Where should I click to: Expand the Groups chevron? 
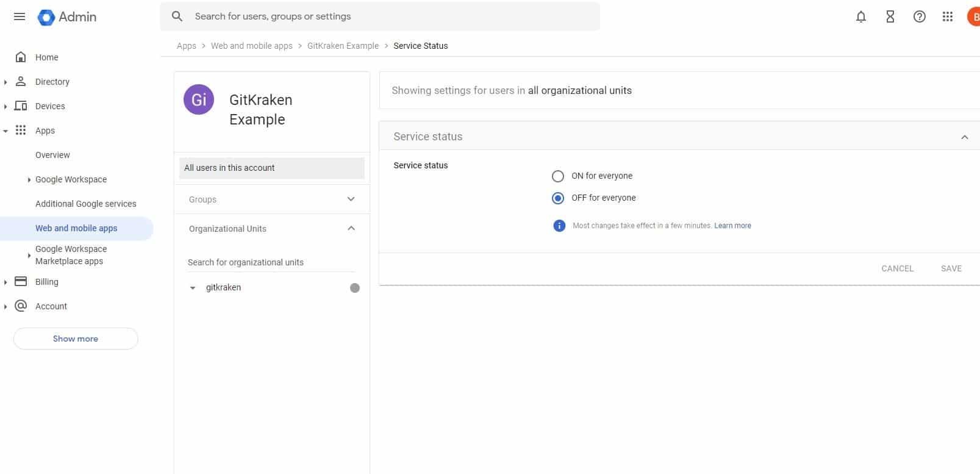[351, 199]
